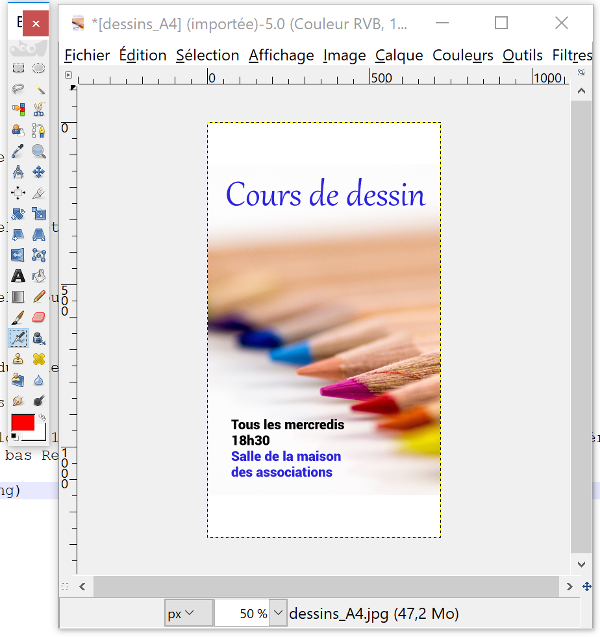Select the Rectangle Select tool
Image resolution: width=600 pixels, height=637 pixels.
pos(18,68)
